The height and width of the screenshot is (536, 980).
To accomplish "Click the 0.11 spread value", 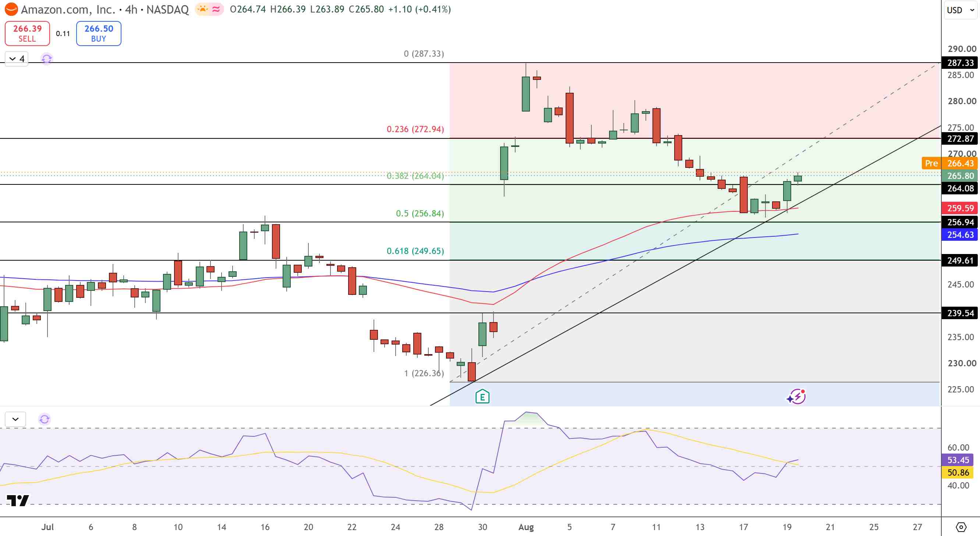I will (x=63, y=33).
